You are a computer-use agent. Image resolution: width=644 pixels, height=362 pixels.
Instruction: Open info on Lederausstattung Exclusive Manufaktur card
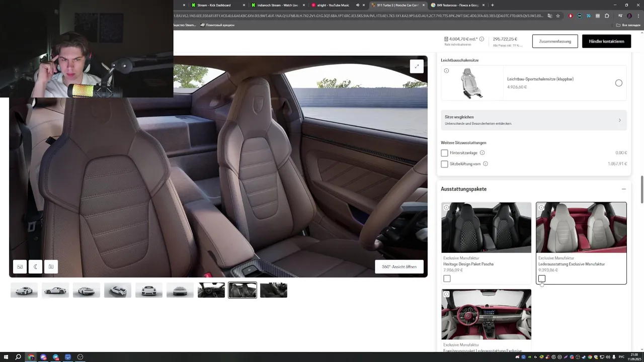(541, 208)
